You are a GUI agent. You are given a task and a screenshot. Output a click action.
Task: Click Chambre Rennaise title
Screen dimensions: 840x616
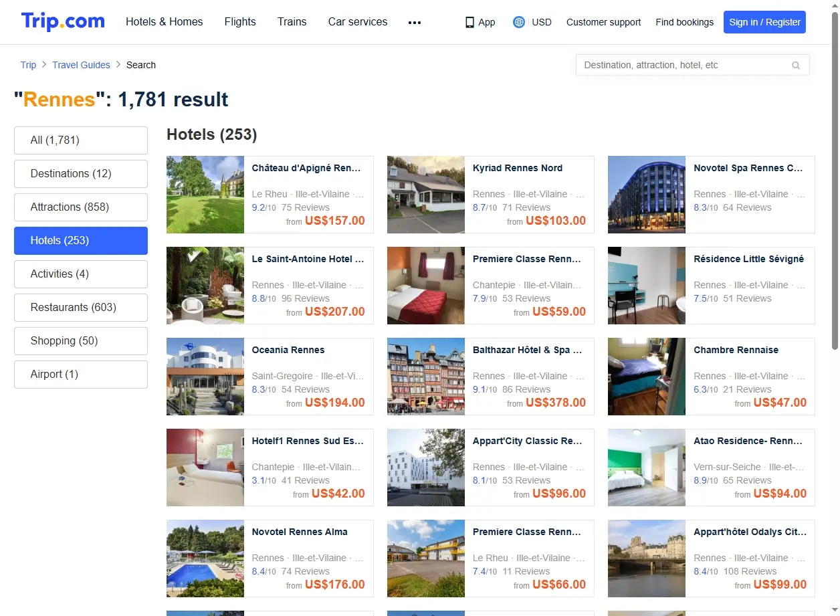(736, 350)
